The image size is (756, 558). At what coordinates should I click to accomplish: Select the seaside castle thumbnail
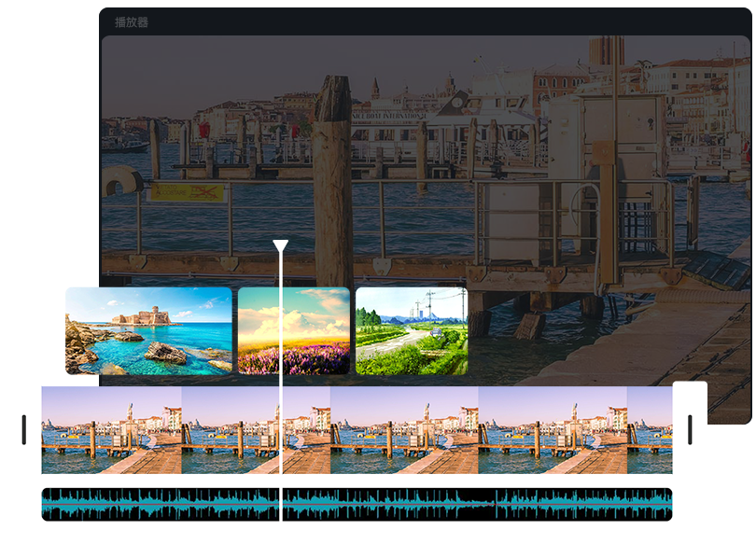pos(149,330)
